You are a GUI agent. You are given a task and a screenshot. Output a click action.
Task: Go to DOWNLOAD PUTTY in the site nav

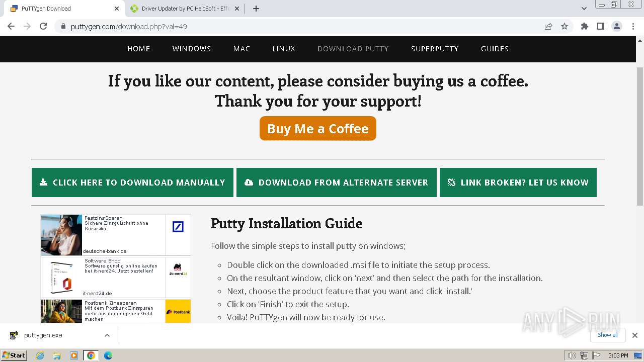point(353,49)
